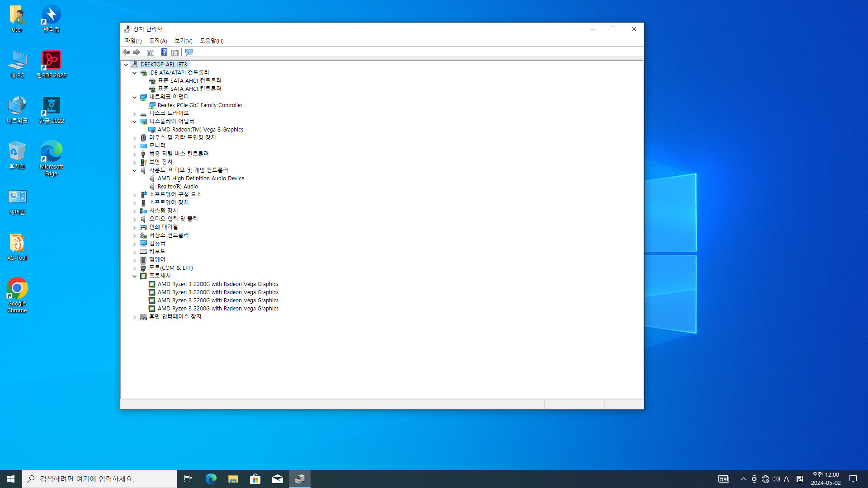The image size is (868, 488).
Task: Collapse the 프로세서 category
Action: (x=134, y=276)
